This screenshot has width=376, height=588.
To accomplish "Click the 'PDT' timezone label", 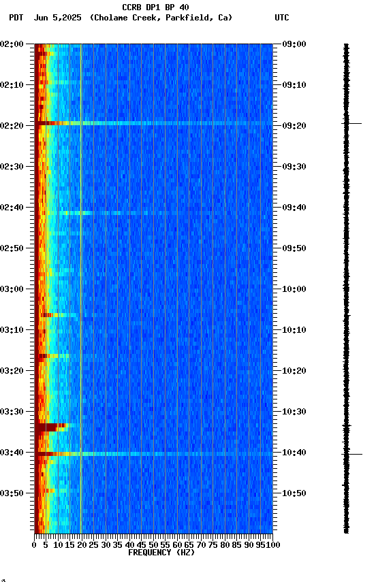I will 16,18.
